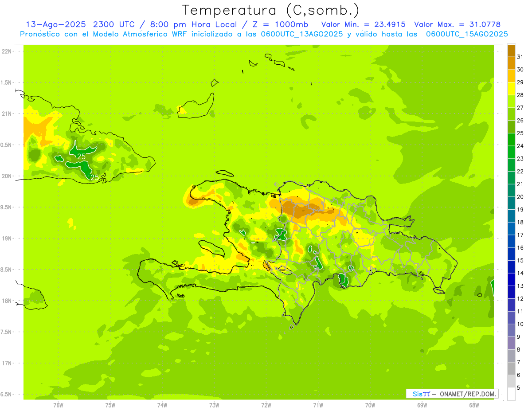
Task: Click the '14' label on the color legend
Action: 520,273
